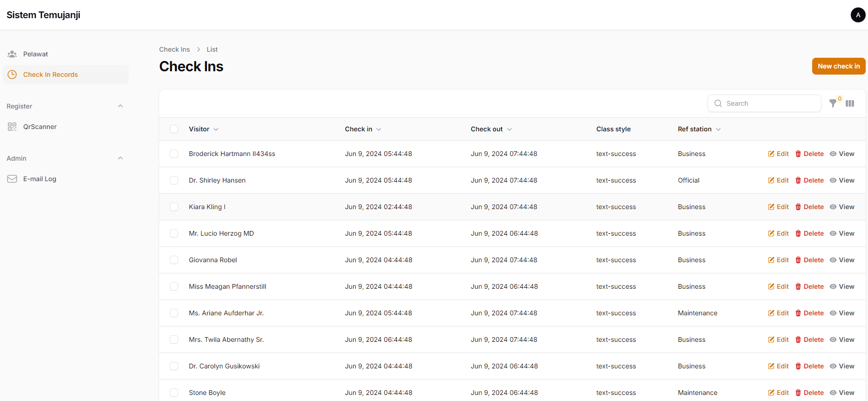This screenshot has height=401, width=868.
Task: Click the New check in button
Action: pos(839,66)
